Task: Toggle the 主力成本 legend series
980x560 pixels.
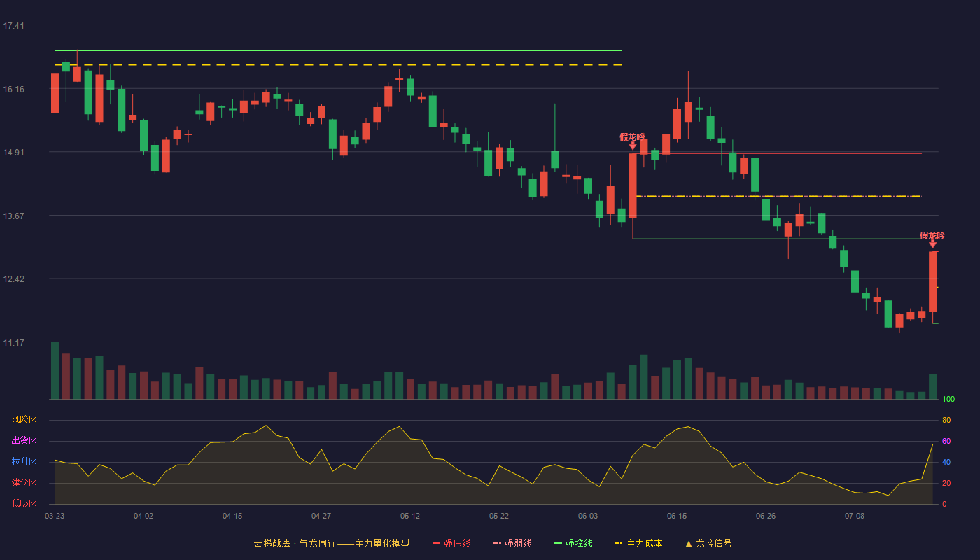Action: (638, 543)
